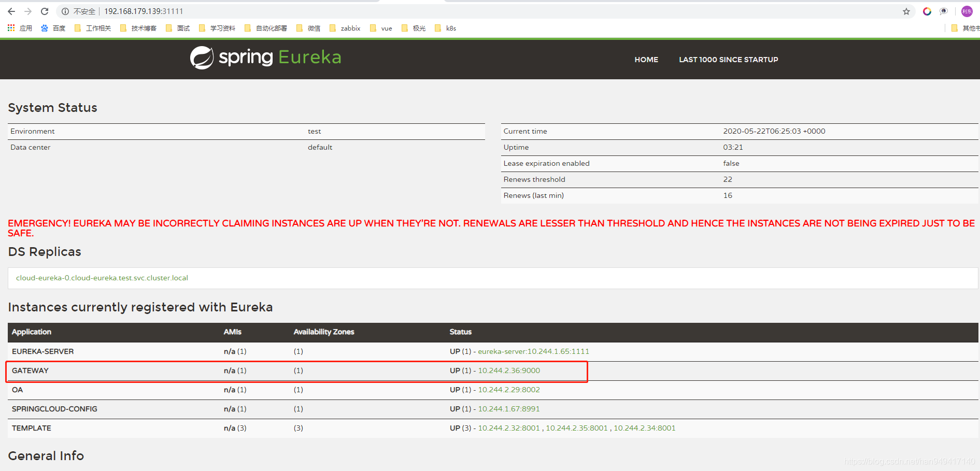The height and width of the screenshot is (471, 980).
Task: Open the other bookmarks folder at far right
Action: tap(965, 28)
